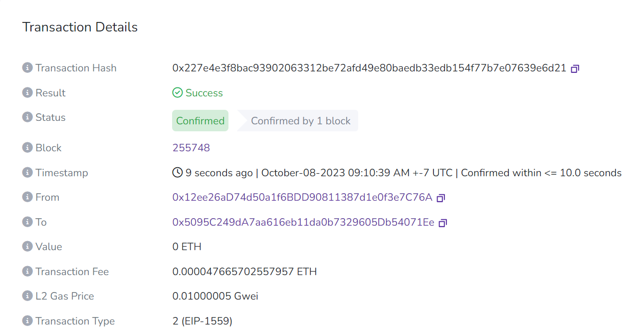Viewport: 644px width, 333px height.
Task: Select the Transaction Details page heading
Action: click(x=79, y=27)
